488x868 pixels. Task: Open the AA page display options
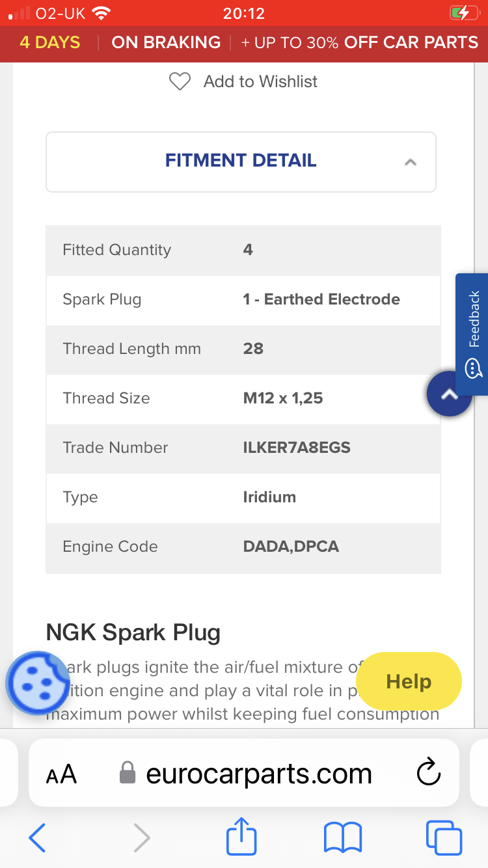pyautogui.click(x=61, y=773)
